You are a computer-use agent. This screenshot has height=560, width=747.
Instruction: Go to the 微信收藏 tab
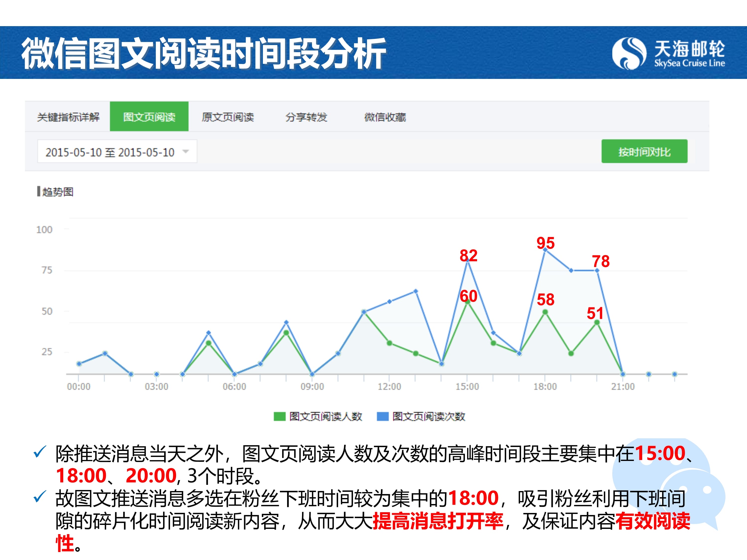coord(385,117)
